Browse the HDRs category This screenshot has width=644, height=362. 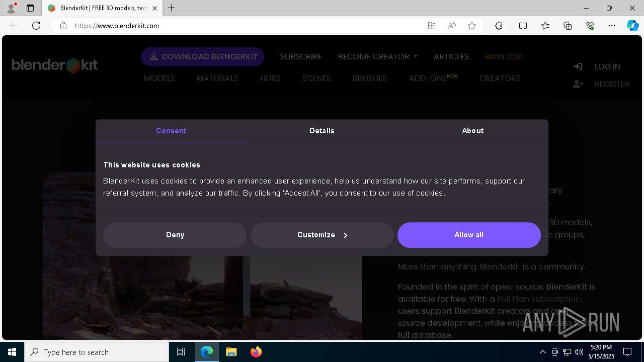pos(270,78)
